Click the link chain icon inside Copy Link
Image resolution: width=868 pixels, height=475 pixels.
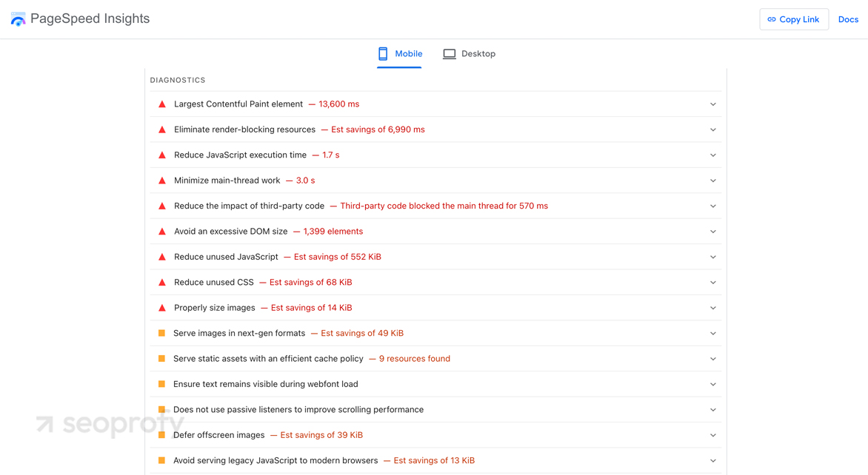click(772, 19)
